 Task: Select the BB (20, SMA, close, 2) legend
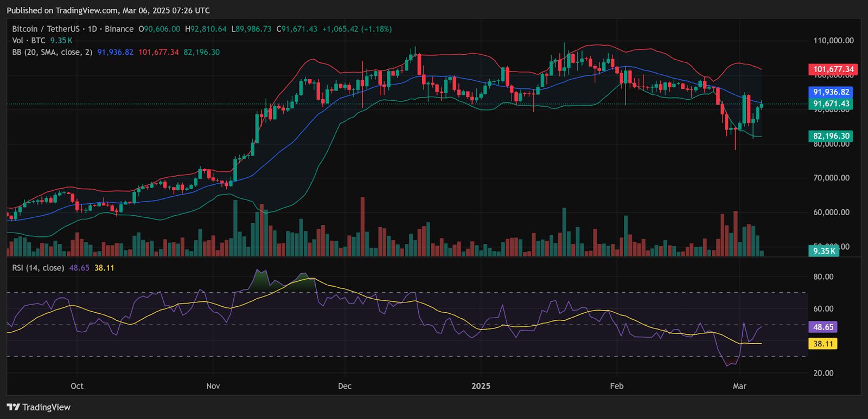click(x=52, y=53)
